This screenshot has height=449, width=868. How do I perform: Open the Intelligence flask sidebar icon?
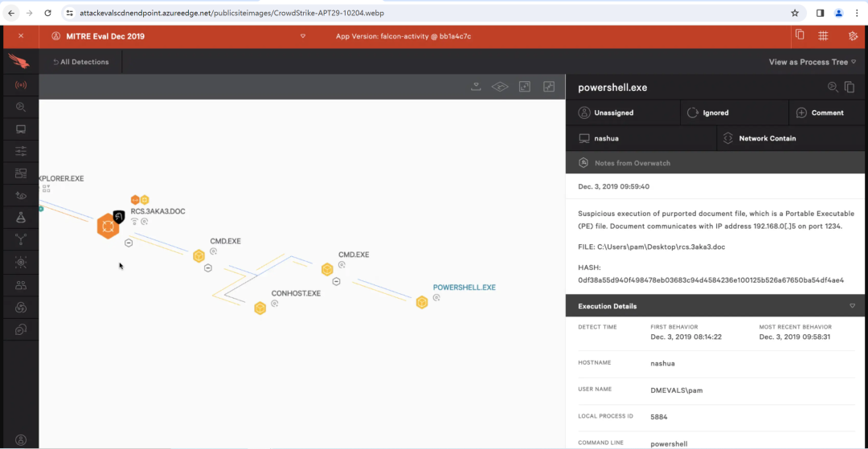(x=20, y=218)
